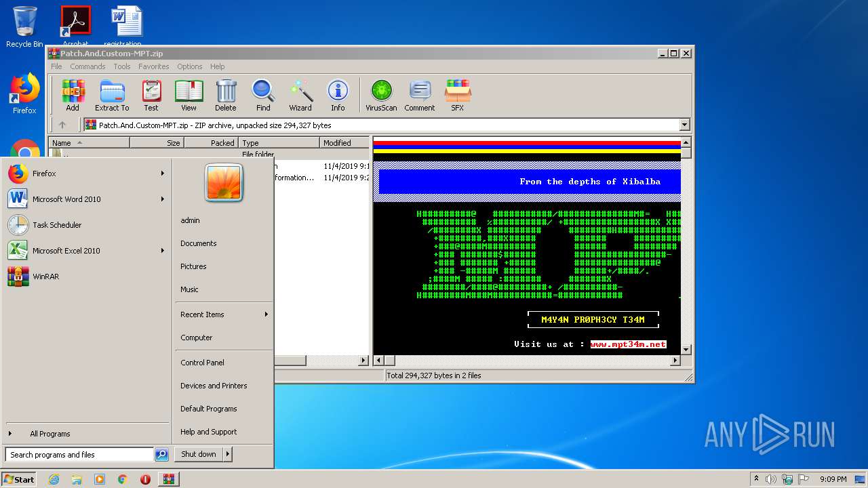Click the Recycle Bin desktop icon
The width and height of the screenshot is (868, 488).
[24, 27]
